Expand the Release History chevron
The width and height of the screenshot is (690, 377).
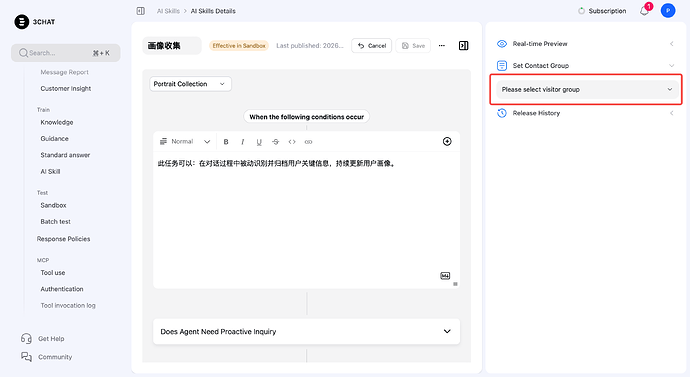[x=672, y=113]
